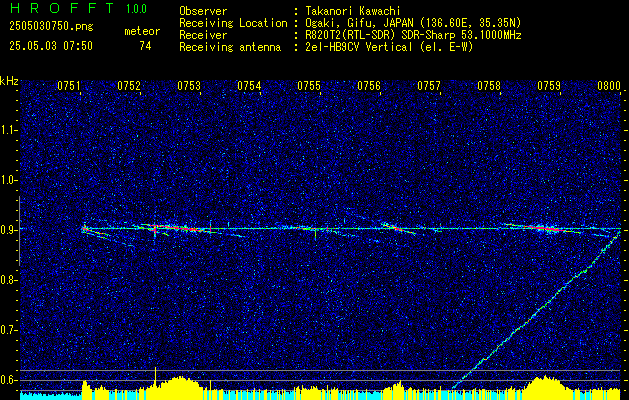
Task: Click time marker 0754
Action: tap(249, 85)
